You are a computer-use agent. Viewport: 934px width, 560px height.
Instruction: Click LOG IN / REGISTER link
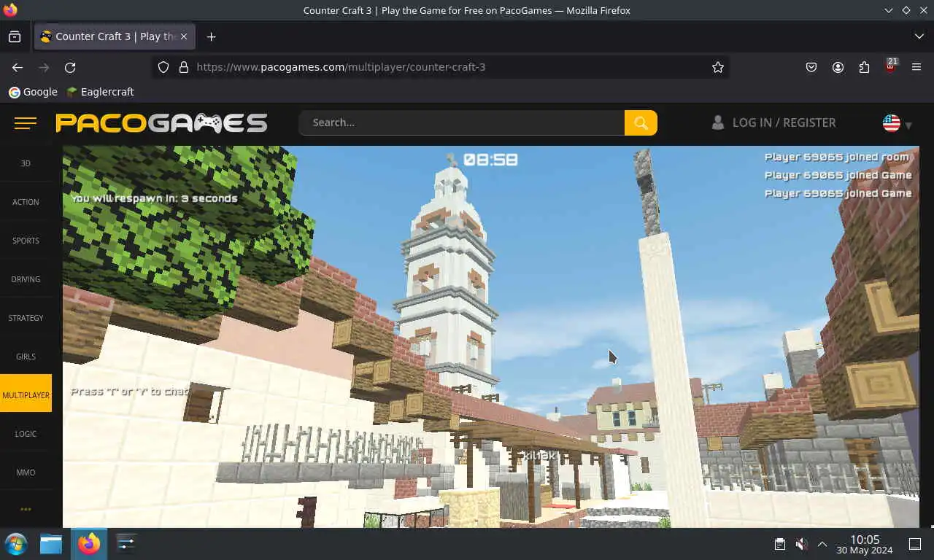(773, 122)
